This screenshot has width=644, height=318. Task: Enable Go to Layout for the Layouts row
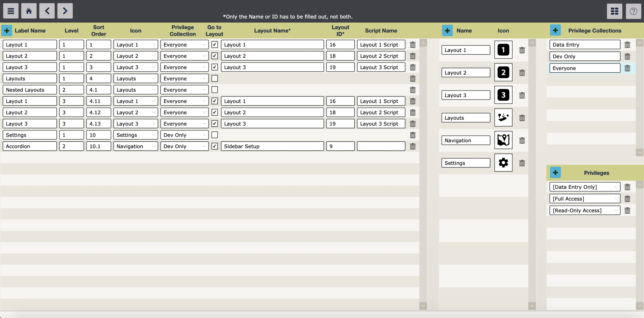(x=214, y=78)
